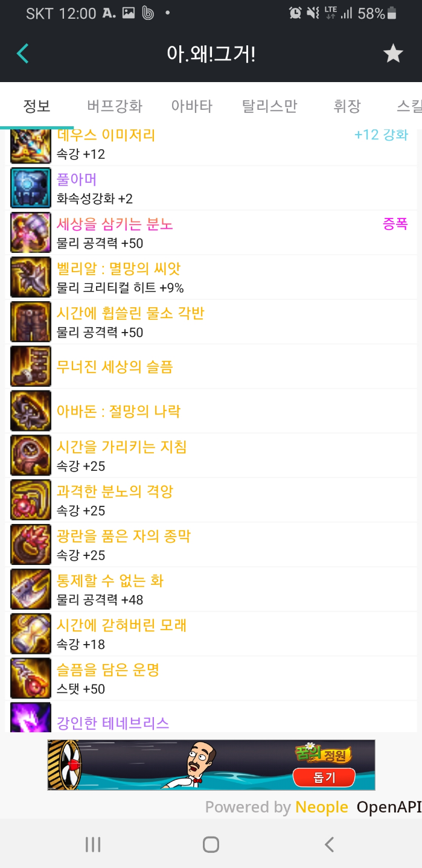The height and width of the screenshot is (868, 422).
Task: Tap the 풀아머 item icon
Action: 31,188
